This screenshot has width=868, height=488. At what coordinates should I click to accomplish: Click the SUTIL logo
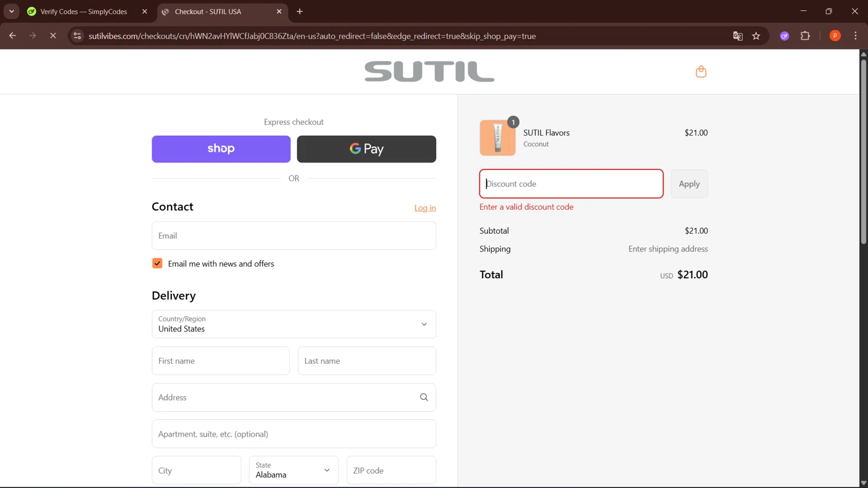pyautogui.click(x=429, y=72)
